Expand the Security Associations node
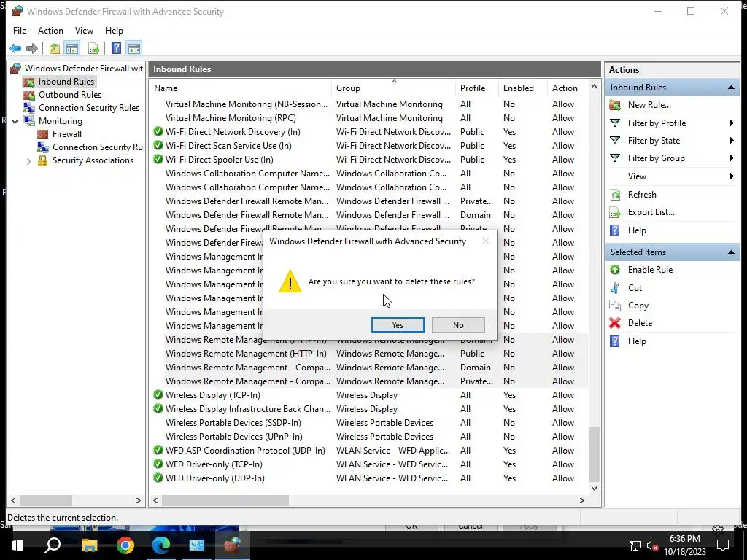Image resolution: width=747 pixels, height=560 pixels. tap(28, 161)
